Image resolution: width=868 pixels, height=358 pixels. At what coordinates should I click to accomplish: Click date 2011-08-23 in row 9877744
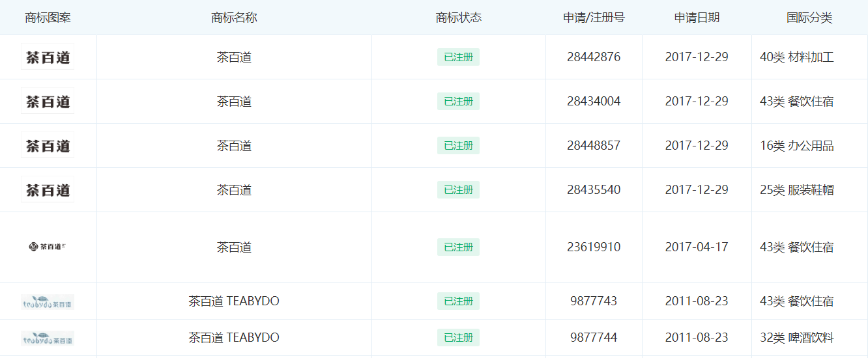coord(697,338)
